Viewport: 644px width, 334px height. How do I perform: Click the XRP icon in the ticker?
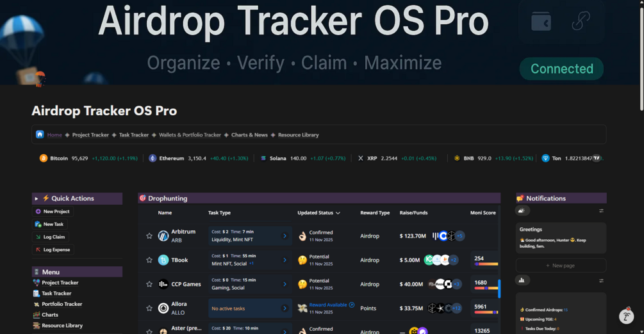click(x=361, y=158)
